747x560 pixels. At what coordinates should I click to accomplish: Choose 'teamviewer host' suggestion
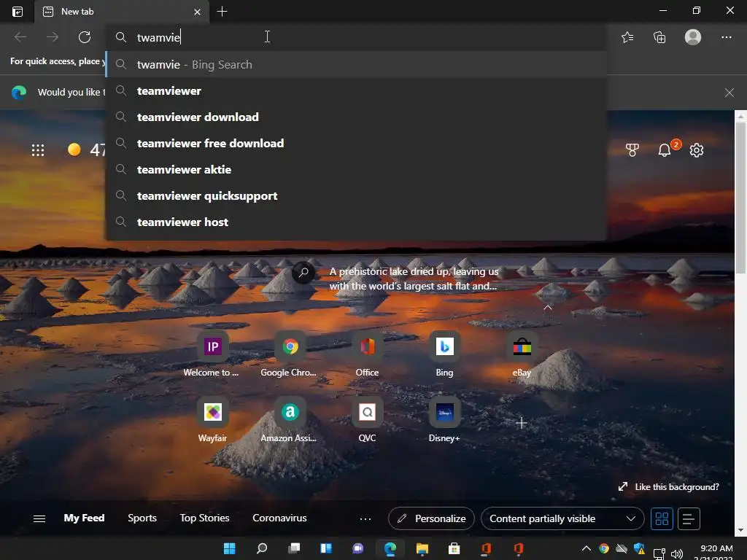point(356,222)
